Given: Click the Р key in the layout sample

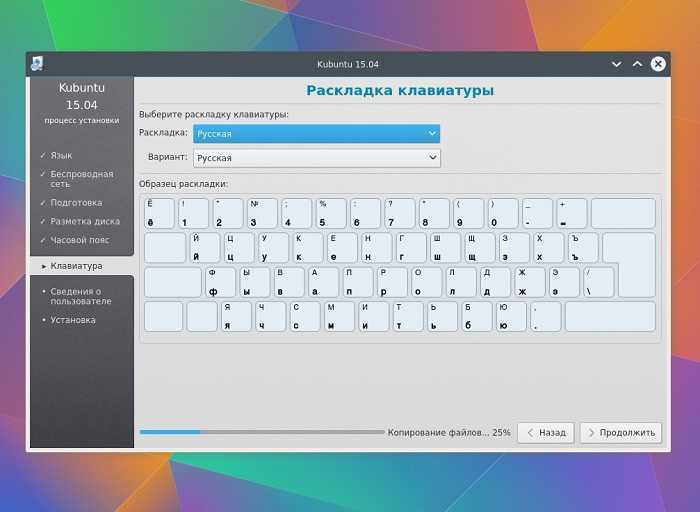Looking at the screenshot, I should [392, 282].
